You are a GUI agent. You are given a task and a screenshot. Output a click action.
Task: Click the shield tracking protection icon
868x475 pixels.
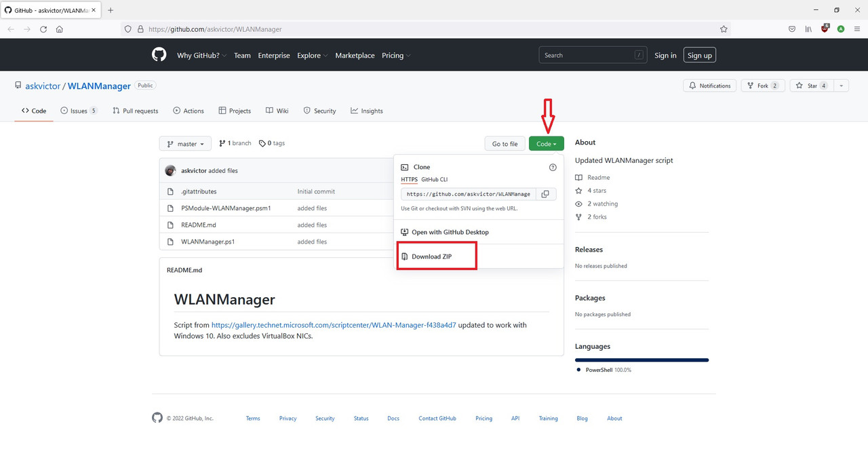point(127,29)
